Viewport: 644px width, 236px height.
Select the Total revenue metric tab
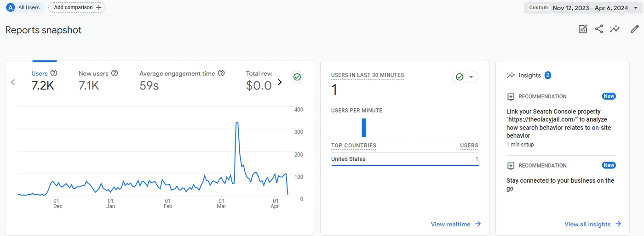coord(259,80)
